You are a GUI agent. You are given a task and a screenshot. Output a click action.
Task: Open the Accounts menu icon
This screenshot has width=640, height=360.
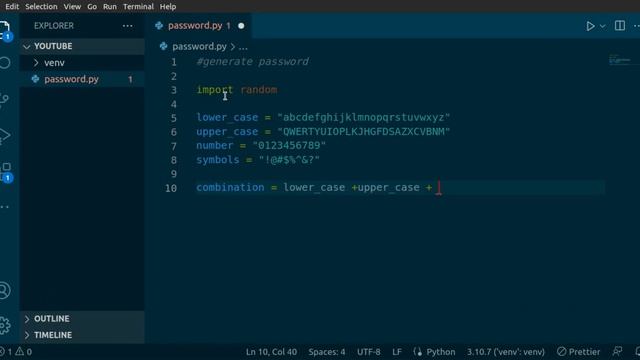click(x=4, y=291)
